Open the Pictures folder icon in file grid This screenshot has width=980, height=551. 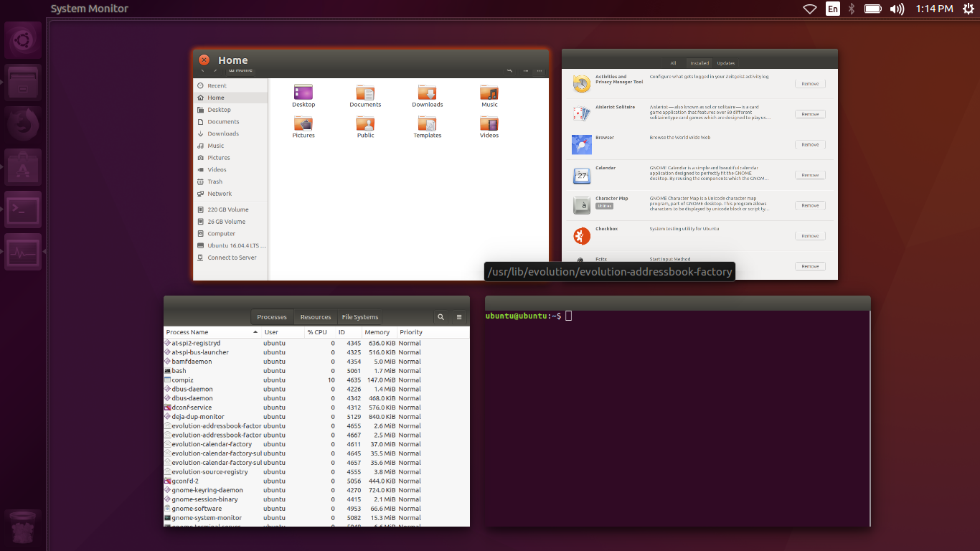tap(303, 123)
